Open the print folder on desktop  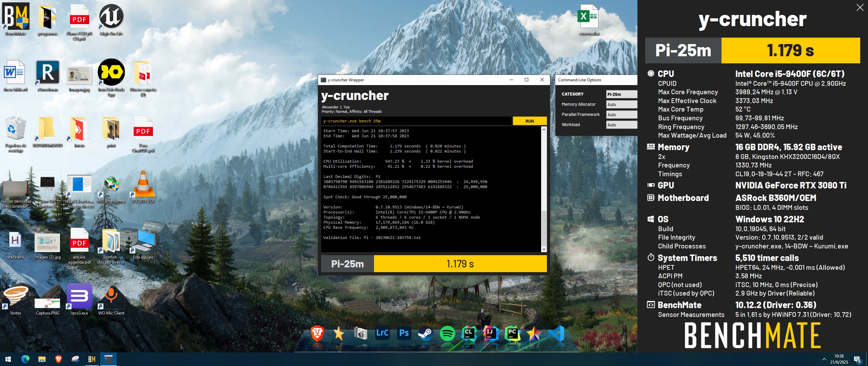coord(111,131)
